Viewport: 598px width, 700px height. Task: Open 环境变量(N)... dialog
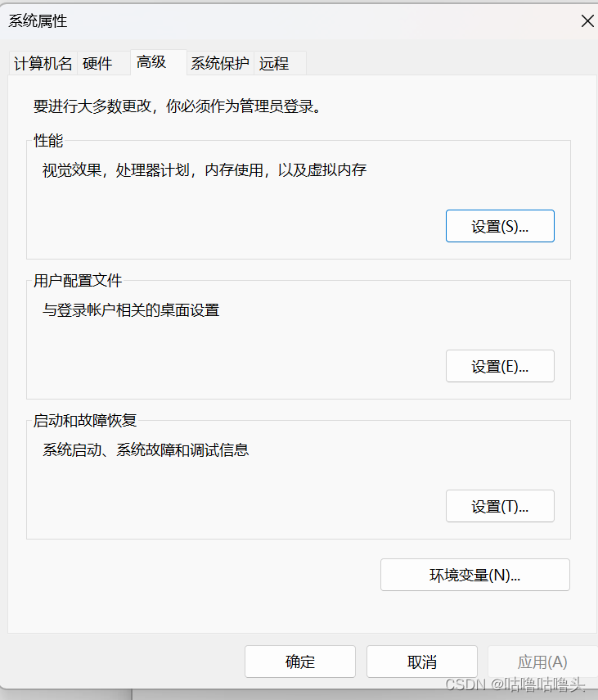475,575
